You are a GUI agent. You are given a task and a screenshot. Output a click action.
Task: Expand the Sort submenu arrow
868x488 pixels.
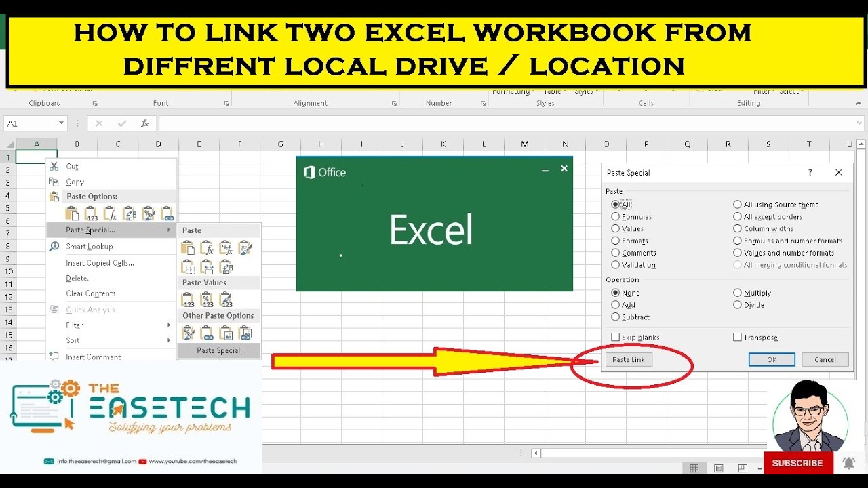pos(169,340)
